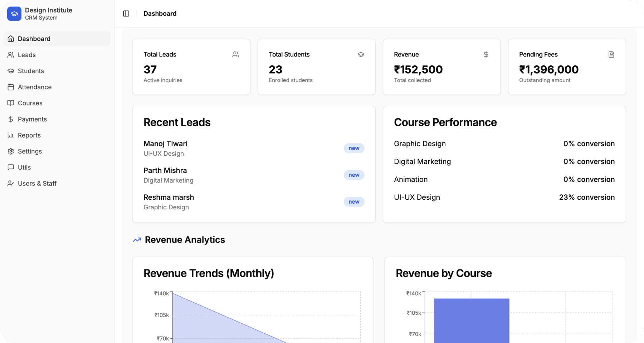
Task: Click the document icon in Pending Fees card
Action: 611,54
